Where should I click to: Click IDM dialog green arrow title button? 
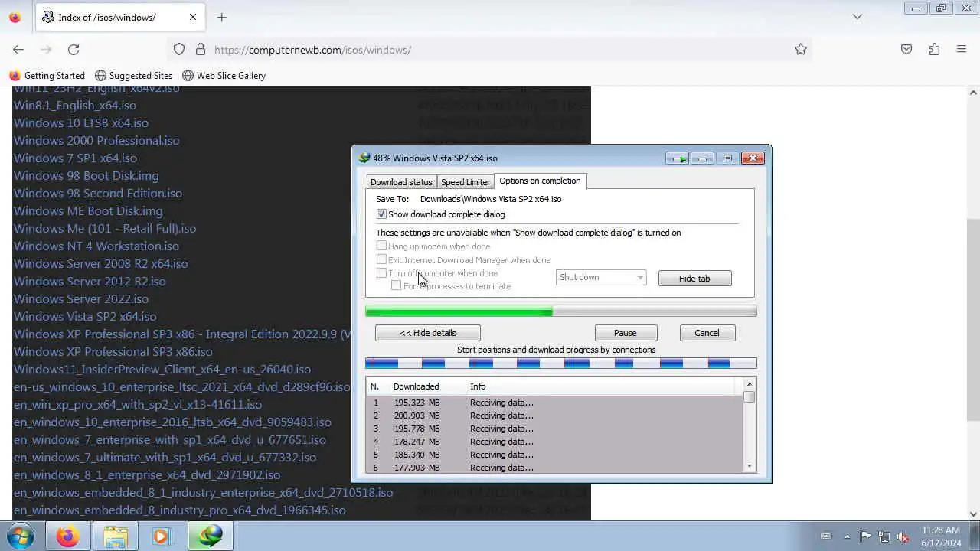coord(677,158)
